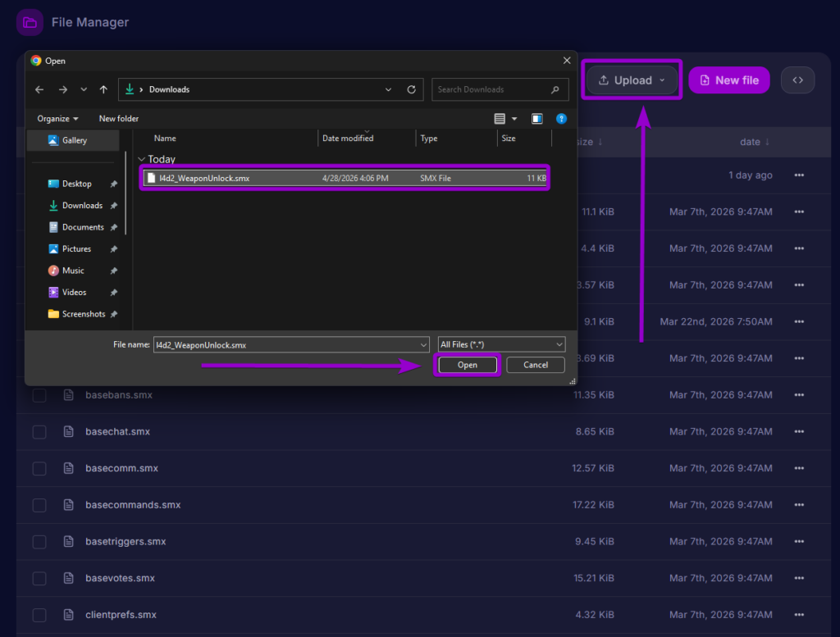The width and height of the screenshot is (840, 637).
Task: Click New folder in the dialog toolbar
Action: tap(118, 118)
